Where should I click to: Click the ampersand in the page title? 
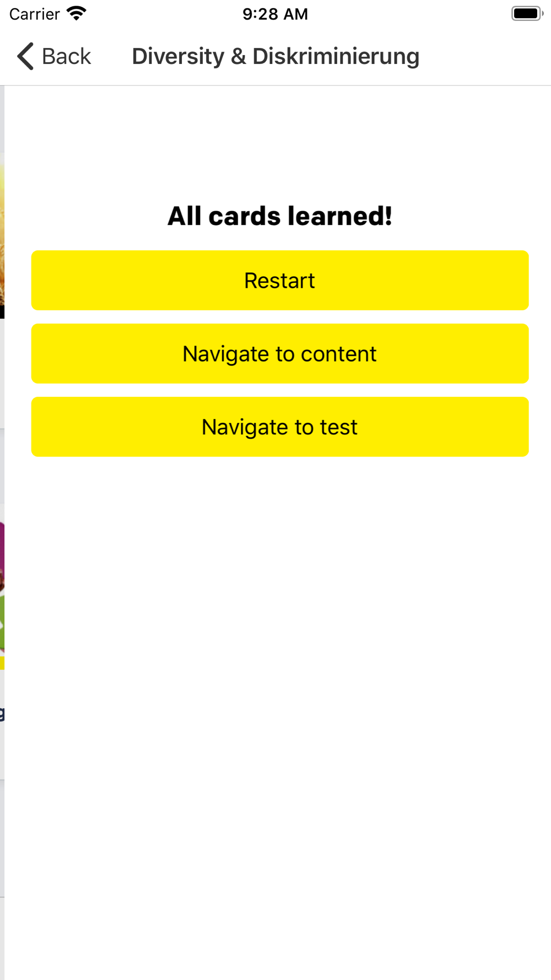click(238, 56)
